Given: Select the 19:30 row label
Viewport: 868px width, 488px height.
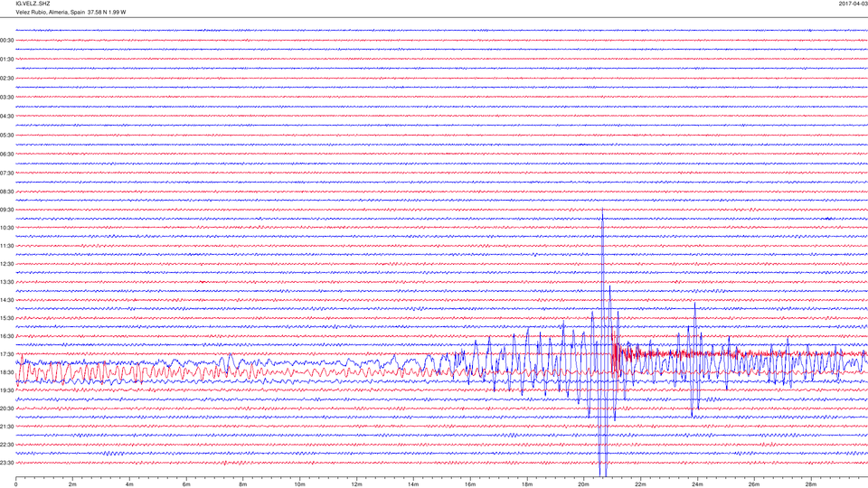Looking at the screenshot, I should (6, 390).
